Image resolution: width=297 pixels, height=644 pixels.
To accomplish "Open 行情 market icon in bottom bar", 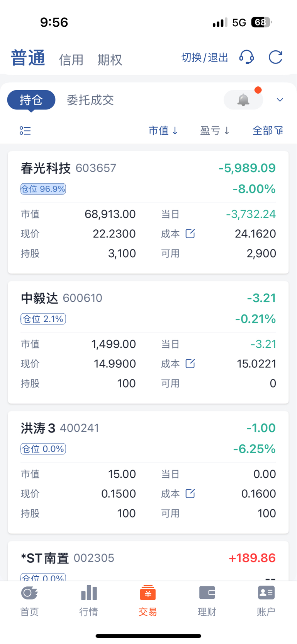I will pos(89,601).
